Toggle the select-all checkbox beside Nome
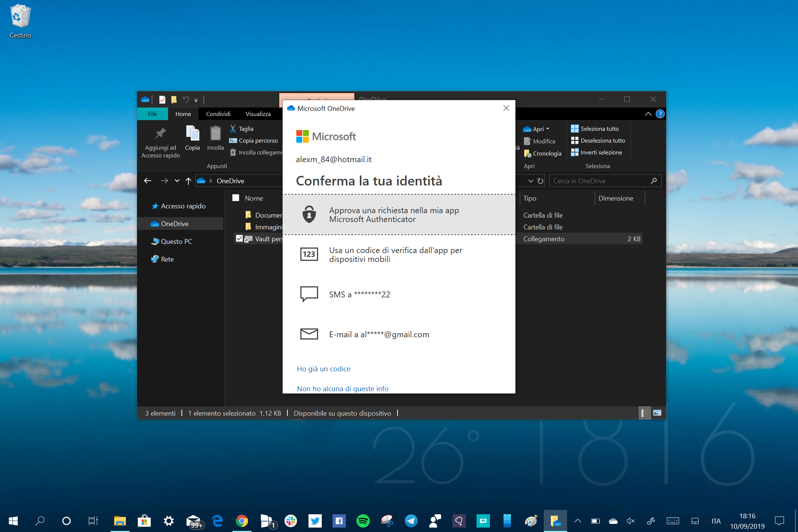 click(236, 198)
